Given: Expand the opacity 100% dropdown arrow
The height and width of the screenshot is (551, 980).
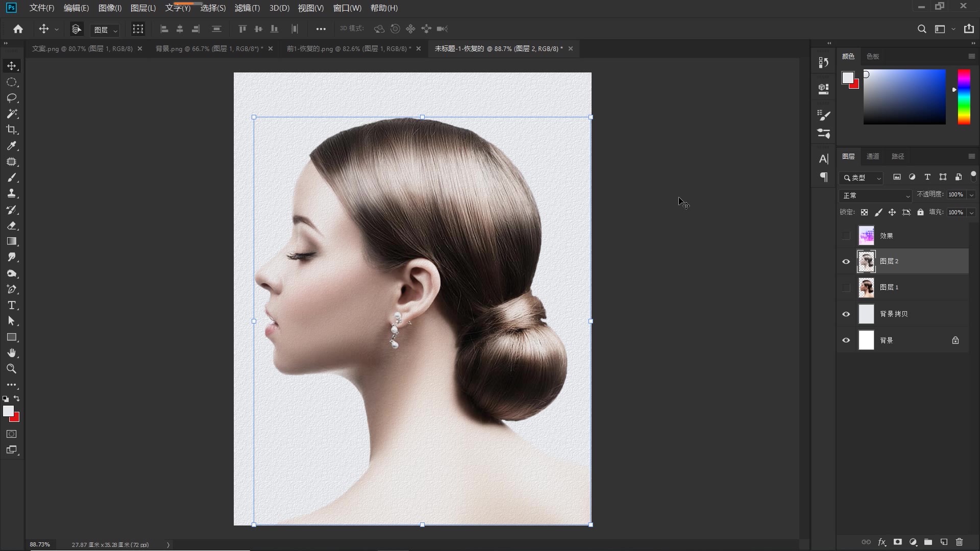Looking at the screenshot, I should (x=971, y=195).
